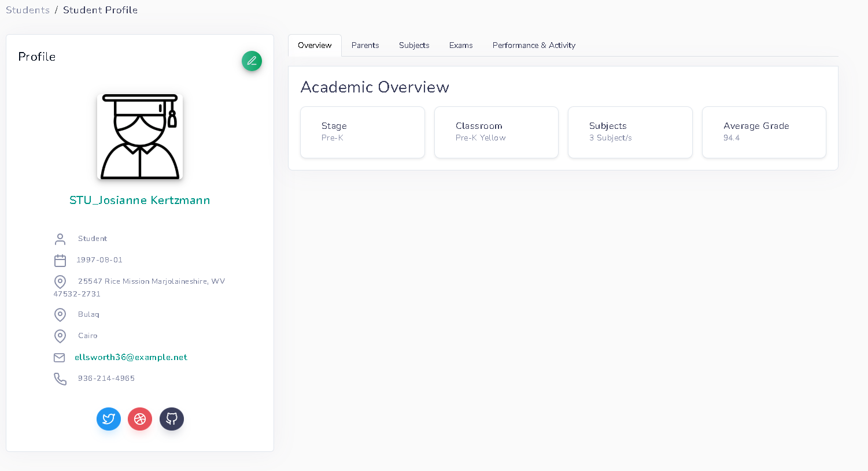The image size is (868, 471).
Task: Click the person icon beside Student role
Action: click(60, 239)
